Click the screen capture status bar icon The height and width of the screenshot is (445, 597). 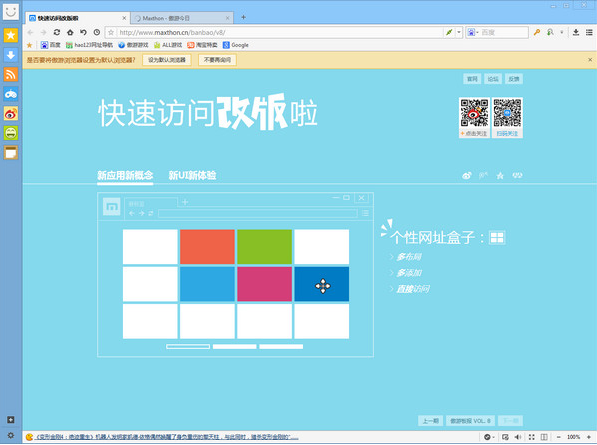tap(505, 437)
